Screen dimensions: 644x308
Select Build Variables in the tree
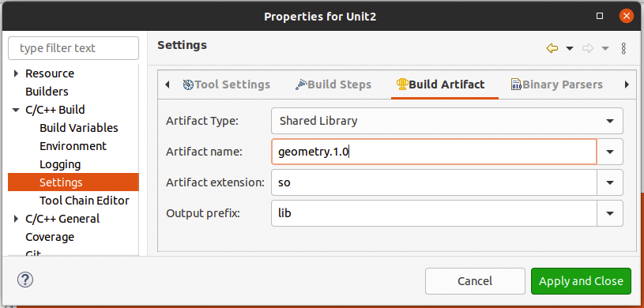(79, 128)
